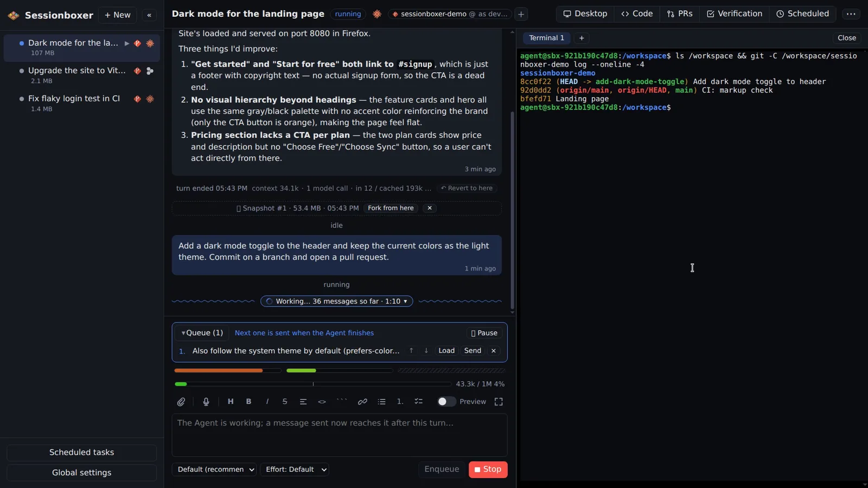Remove the queued message with its x

click(494, 351)
